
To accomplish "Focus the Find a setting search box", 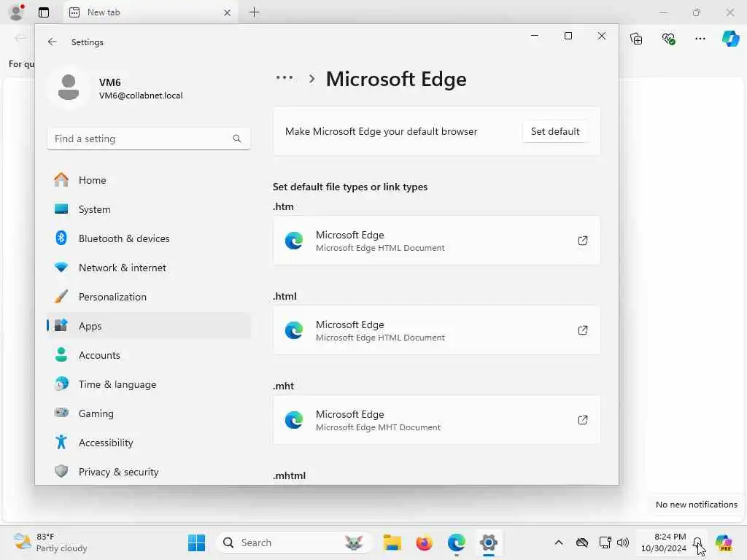I will click(x=149, y=139).
